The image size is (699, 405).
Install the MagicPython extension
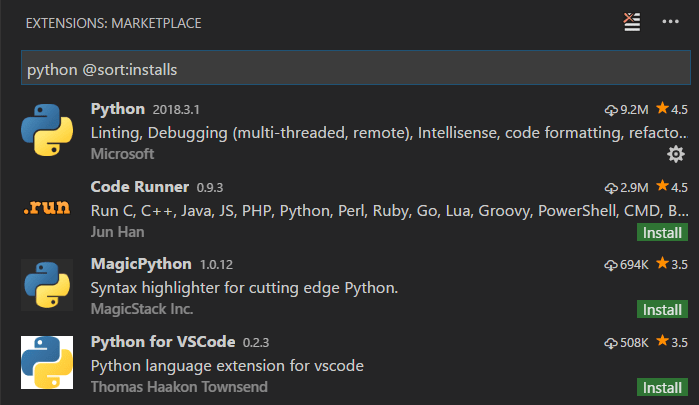[662, 309]
